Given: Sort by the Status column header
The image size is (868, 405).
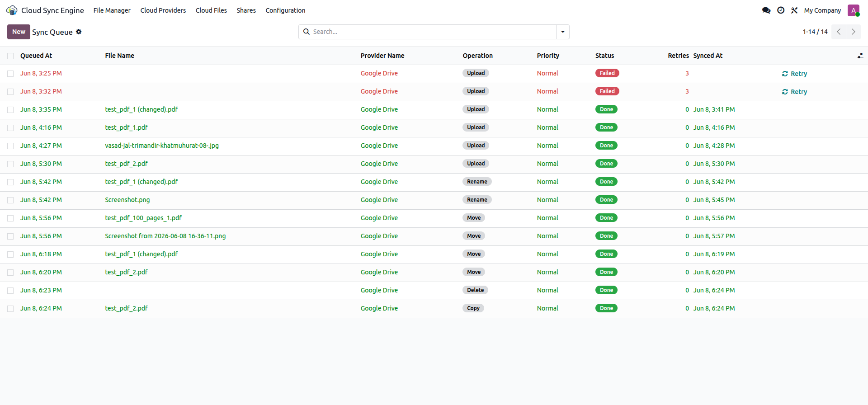Looking at the screenshot, I should [x=605, y=56].
